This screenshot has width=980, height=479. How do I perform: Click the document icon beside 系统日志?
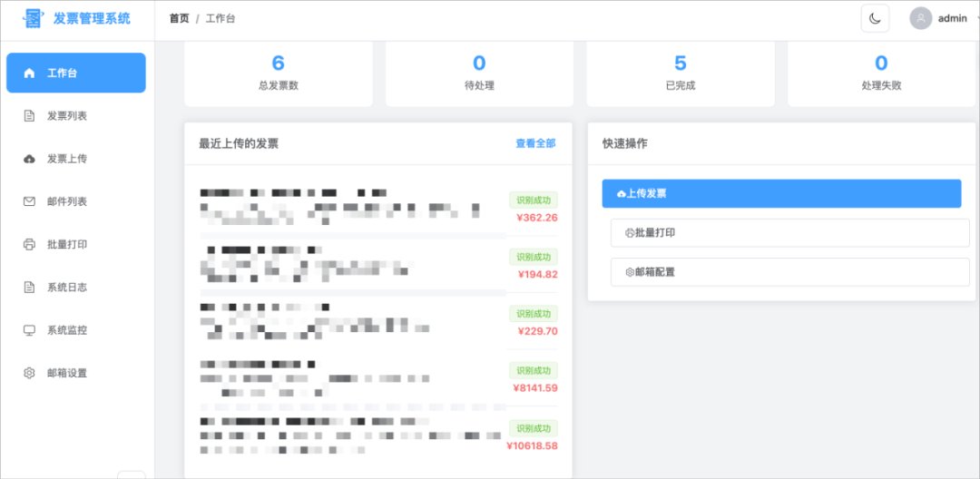pyautogui.click(x=29, y=288)
